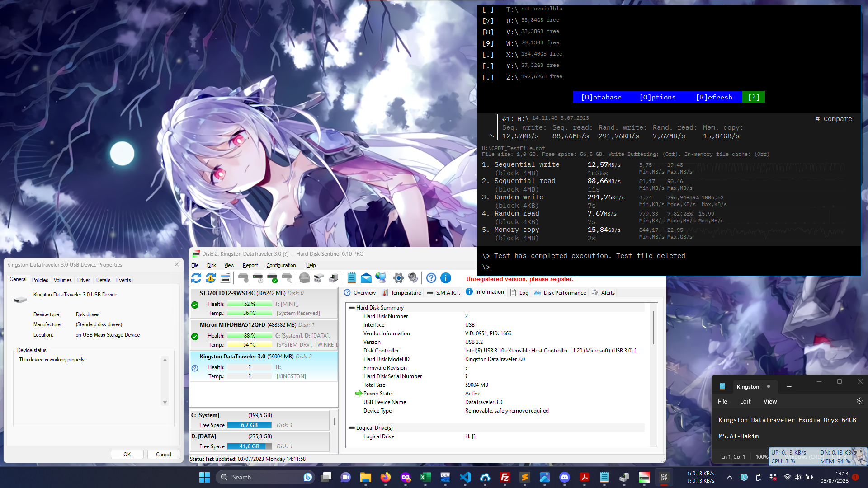Open configuration via the gear toolbar icon
This screenshot has width=868, height=488.
coord(399,278)
